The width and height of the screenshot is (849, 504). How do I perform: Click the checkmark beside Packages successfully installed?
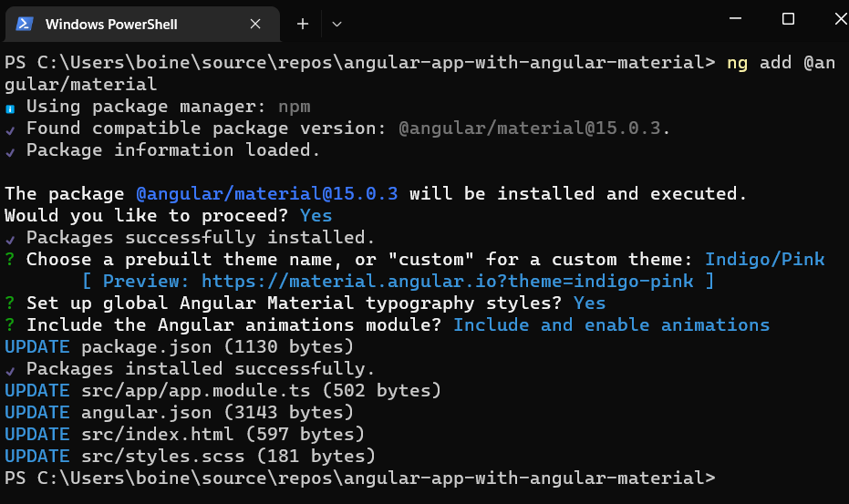coord(10,240)
